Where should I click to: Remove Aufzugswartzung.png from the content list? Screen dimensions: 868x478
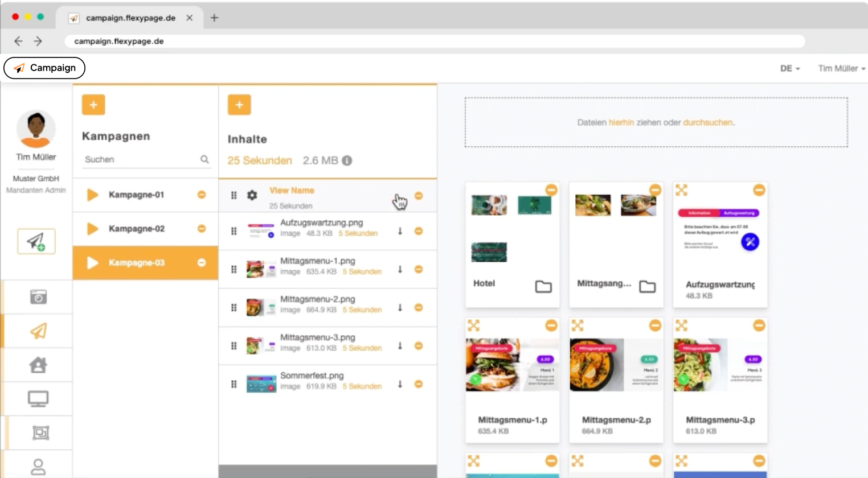[x=419, y=231]
